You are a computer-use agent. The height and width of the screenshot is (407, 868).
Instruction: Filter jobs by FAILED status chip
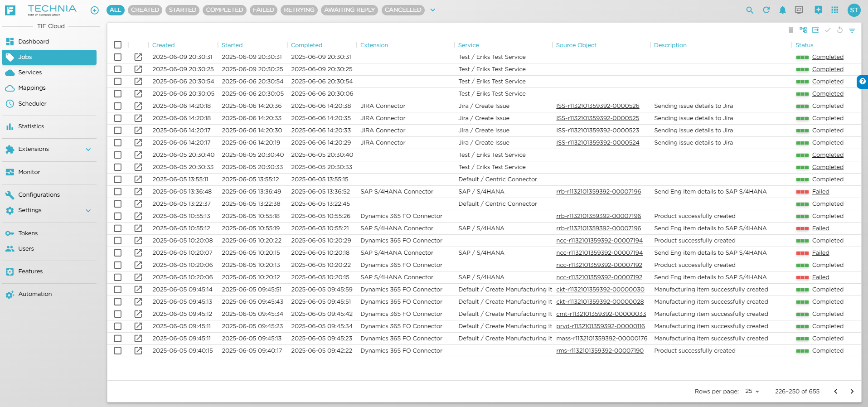click(263, 10)
